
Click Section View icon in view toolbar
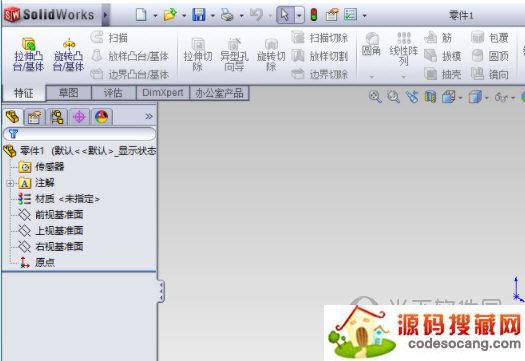430,97
